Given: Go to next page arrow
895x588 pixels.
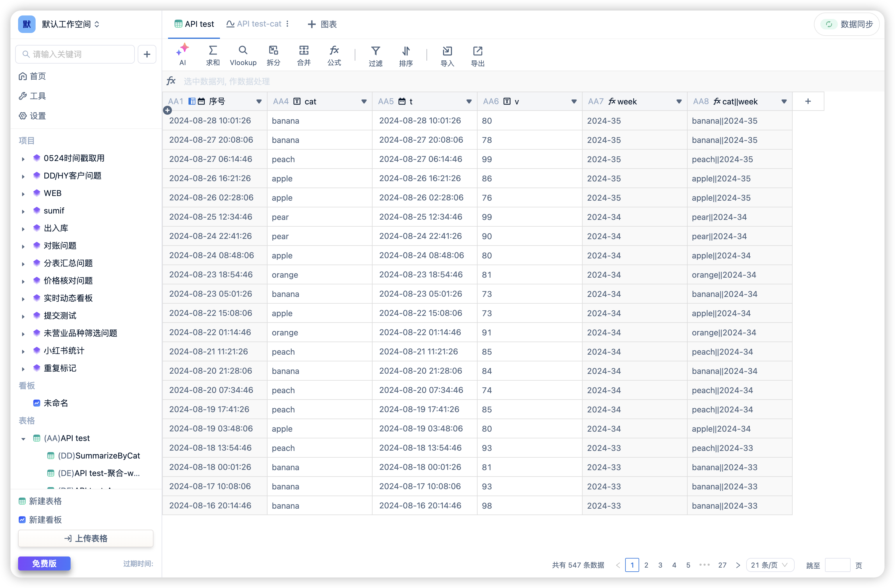Looking at the screenshot, I should point(738,565).
